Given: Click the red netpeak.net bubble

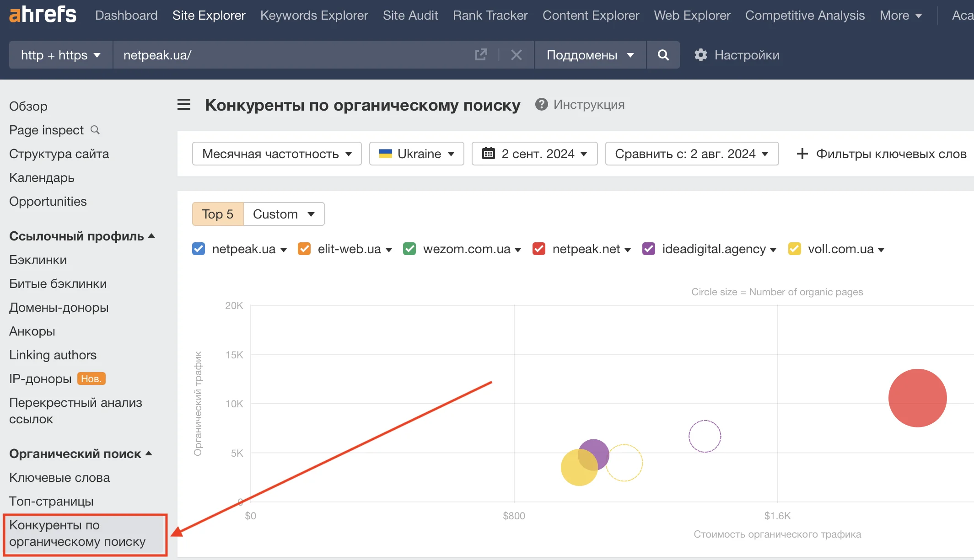Looking at the screenshot, I should pos(917,398).
